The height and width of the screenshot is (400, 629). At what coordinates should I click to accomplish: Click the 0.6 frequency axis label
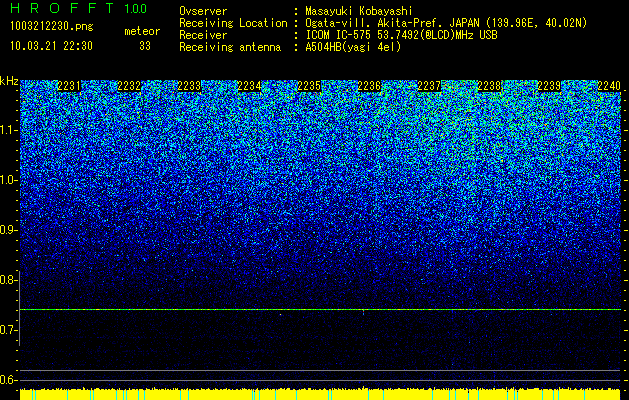coord(9,380)
